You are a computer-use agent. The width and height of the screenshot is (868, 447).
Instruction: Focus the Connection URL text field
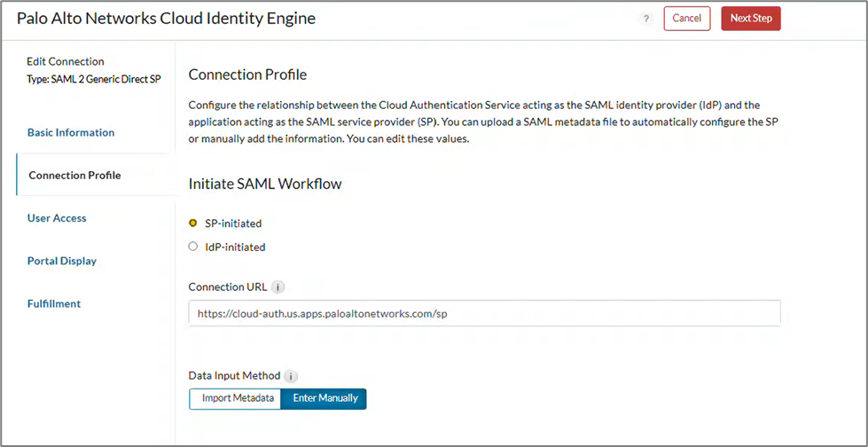(x=484, y=313)
